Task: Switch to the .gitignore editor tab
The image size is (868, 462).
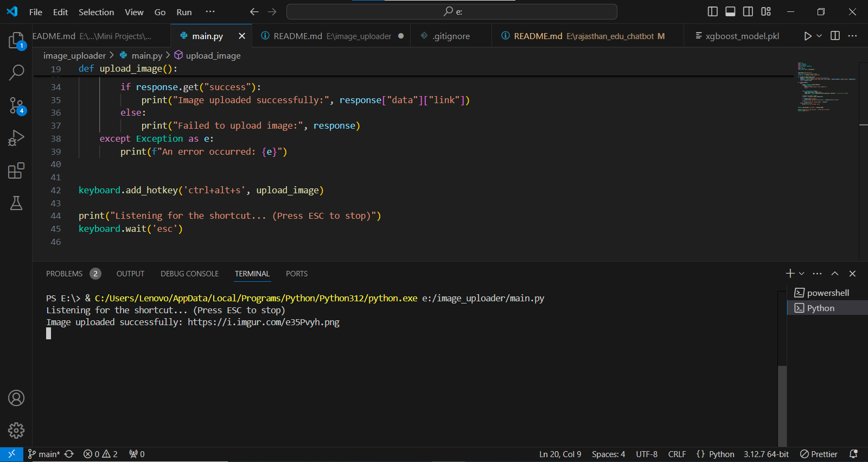Action: click(451, 36)
